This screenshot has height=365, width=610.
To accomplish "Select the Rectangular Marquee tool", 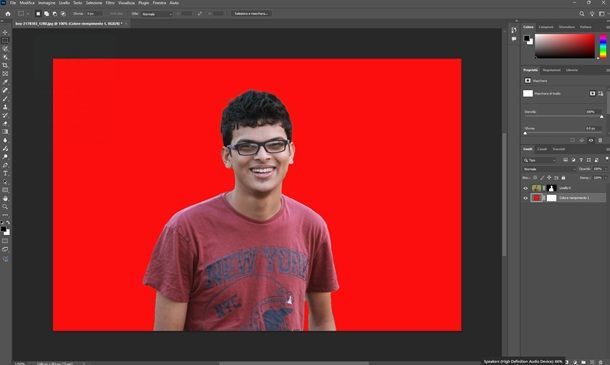I will click(x=5, y=40).
